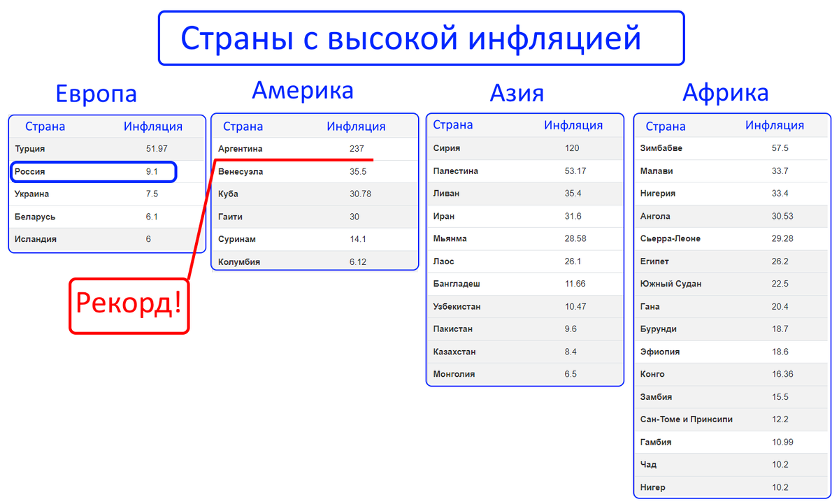Click the country name 'Зимбабве'
The height and width of the screenshot is (504, 839).
[x=661, y=148]
